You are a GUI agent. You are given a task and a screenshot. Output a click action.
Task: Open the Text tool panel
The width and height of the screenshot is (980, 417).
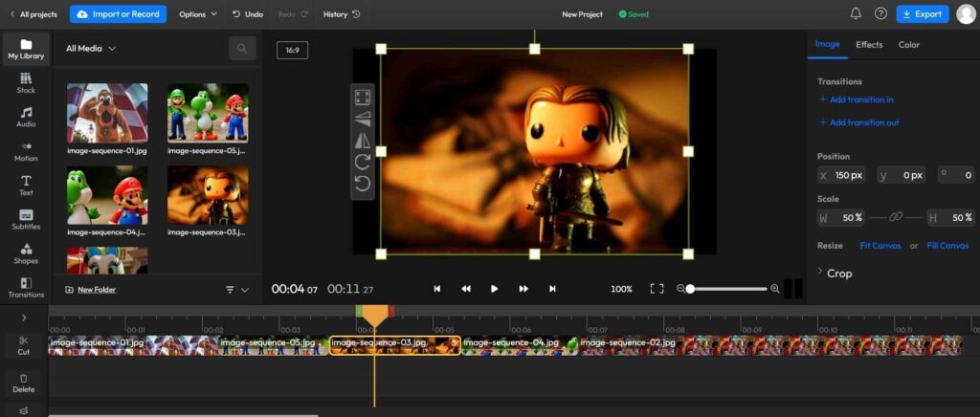point(26,186)
